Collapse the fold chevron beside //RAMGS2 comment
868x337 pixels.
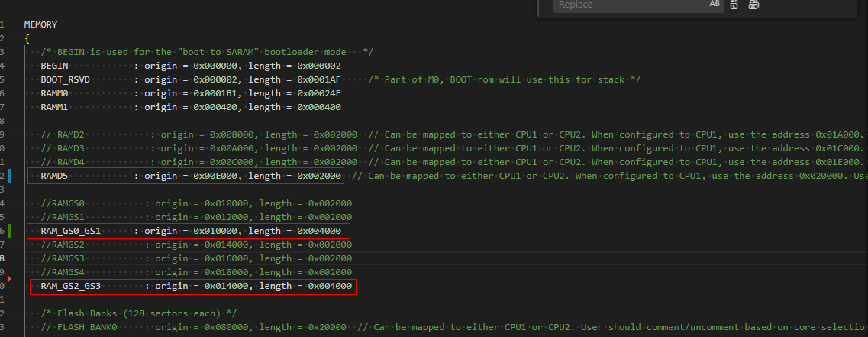15,245
